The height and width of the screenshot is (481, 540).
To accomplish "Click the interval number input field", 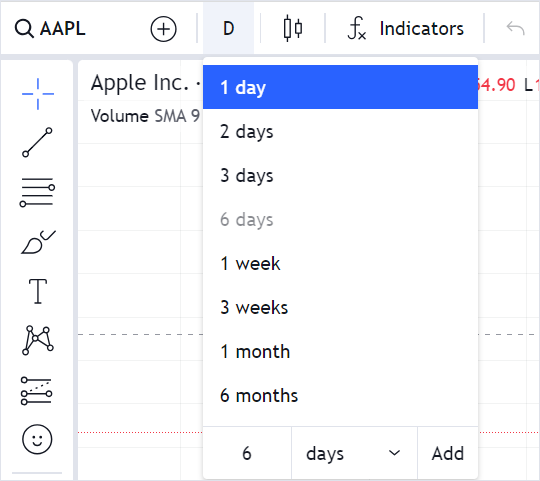I will pos(247,453).
